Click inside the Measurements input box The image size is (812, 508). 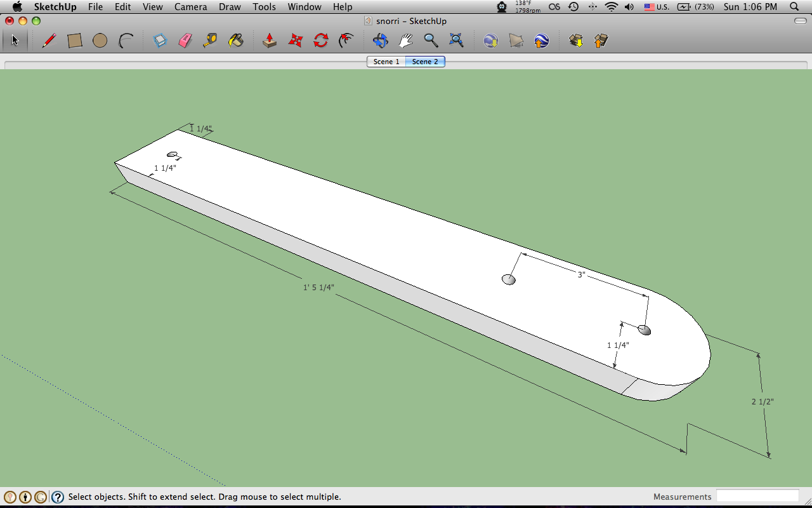(757, 496)
